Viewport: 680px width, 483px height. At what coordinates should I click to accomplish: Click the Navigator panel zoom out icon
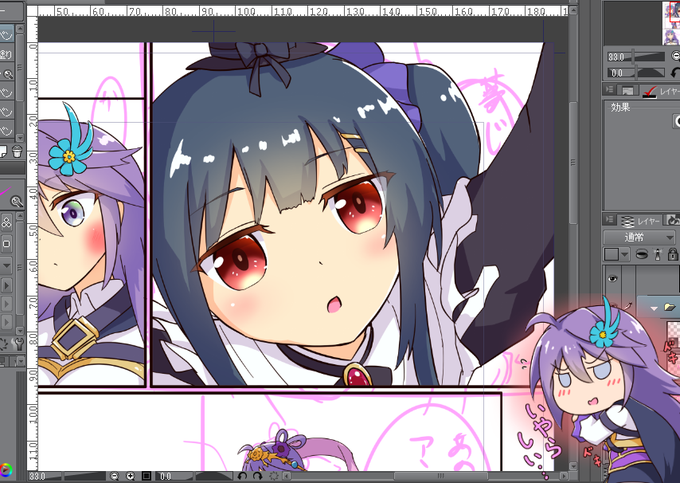pos(676,56)
